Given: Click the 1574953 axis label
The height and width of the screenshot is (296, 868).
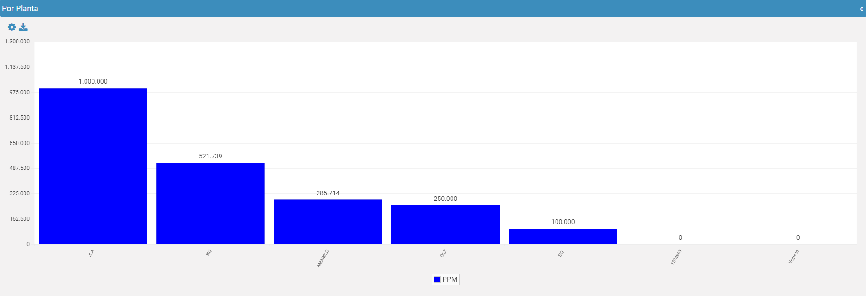Looking at the screenshot, I should 676,257.
